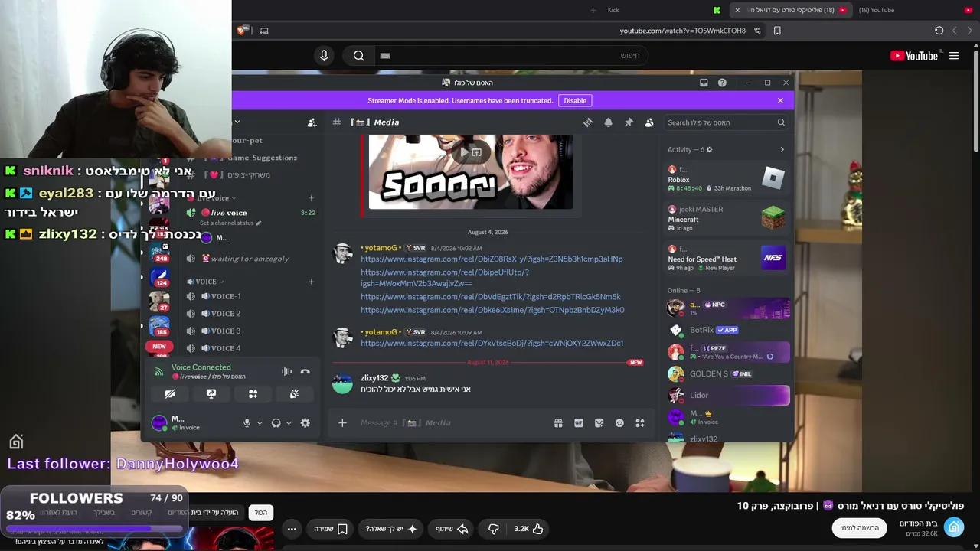Screen dimensions: 980x551
Task: Like the YouTube video (3.2K)
Action: 528,529
